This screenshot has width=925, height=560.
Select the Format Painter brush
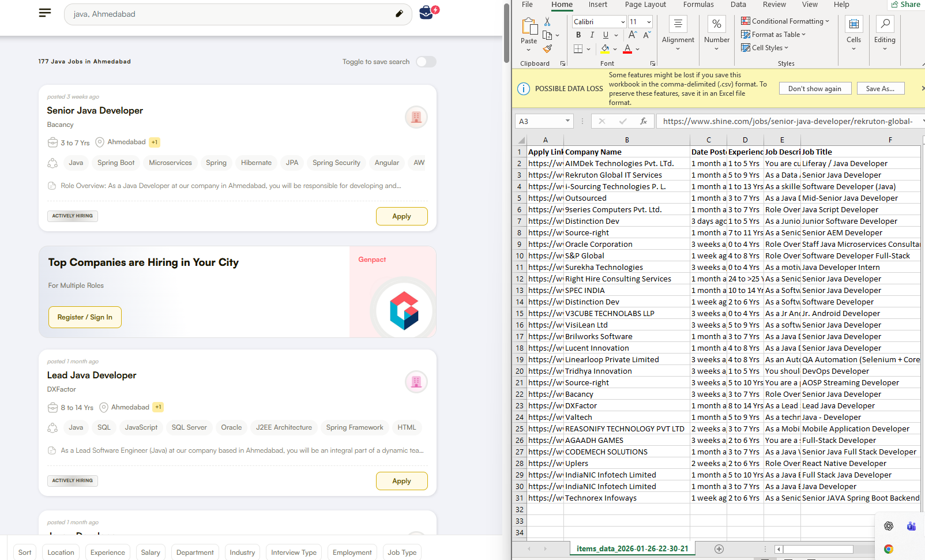pyautogui.click(x=547, y=49)
